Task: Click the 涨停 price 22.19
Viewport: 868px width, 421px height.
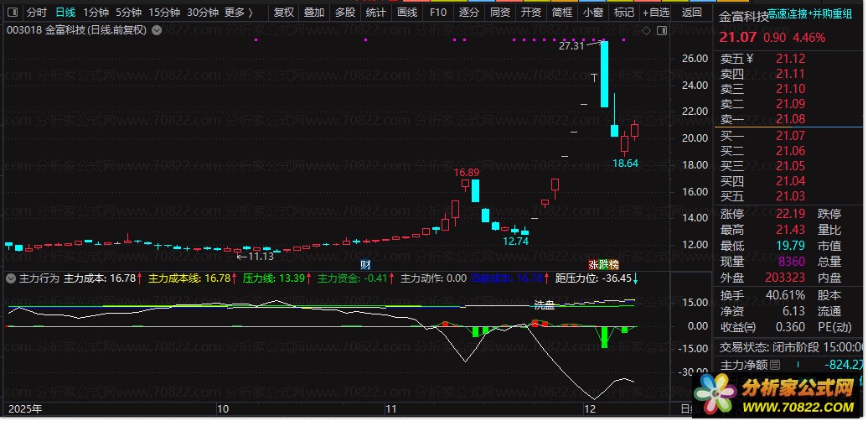Action: pyautogui.click(x=791, y=214)
